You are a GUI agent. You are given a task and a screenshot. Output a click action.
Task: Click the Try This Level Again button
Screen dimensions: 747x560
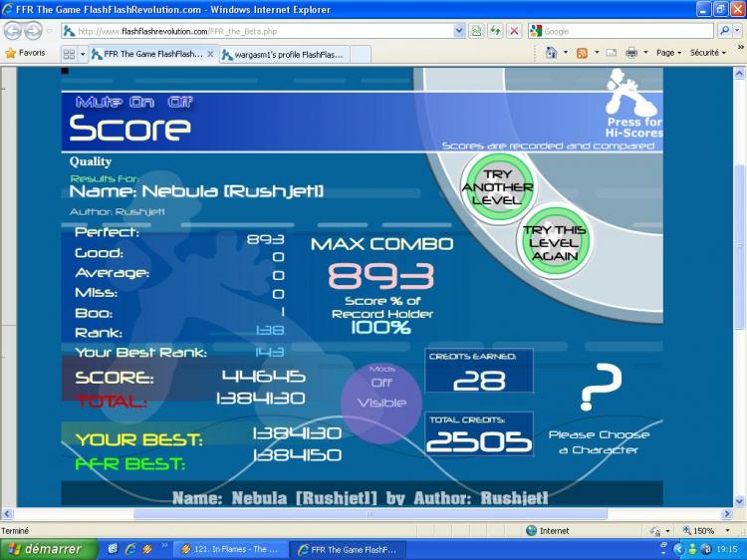click(x=553, y=242)
